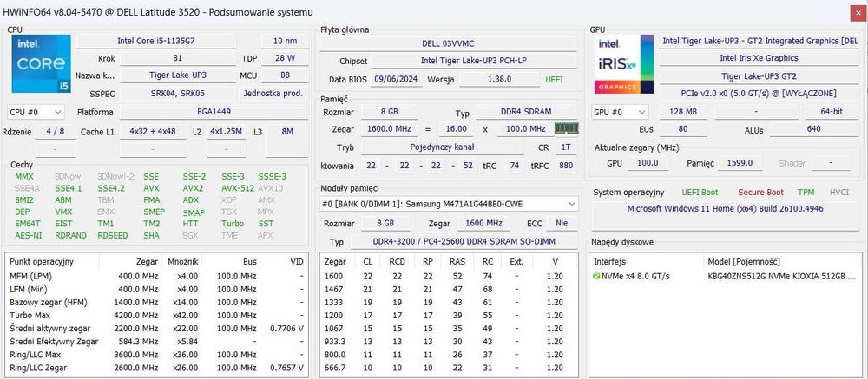The width and height of the screenshot is (868, 379).
Task: Click the memory type DDR4 SDRAM field
Action: (526, 112)
